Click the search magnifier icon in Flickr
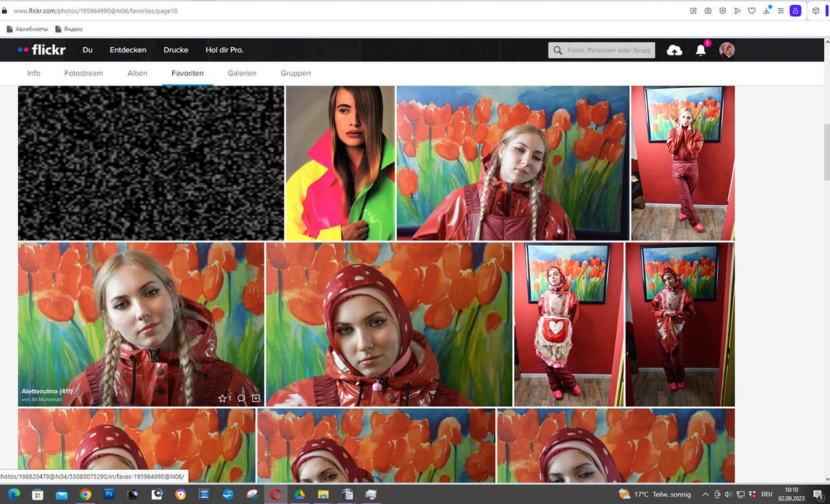The image size is (830, 504). pyautogui.click(x=558, y=50)
